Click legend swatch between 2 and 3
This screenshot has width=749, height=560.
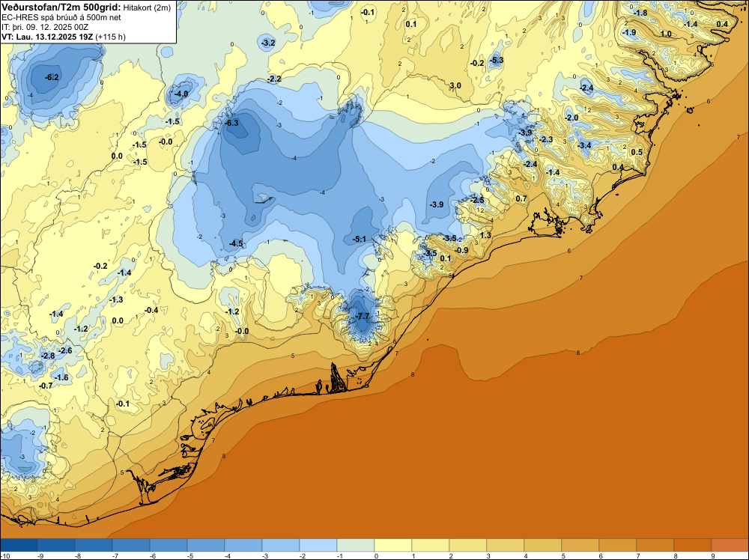click(x=468, y=545)
